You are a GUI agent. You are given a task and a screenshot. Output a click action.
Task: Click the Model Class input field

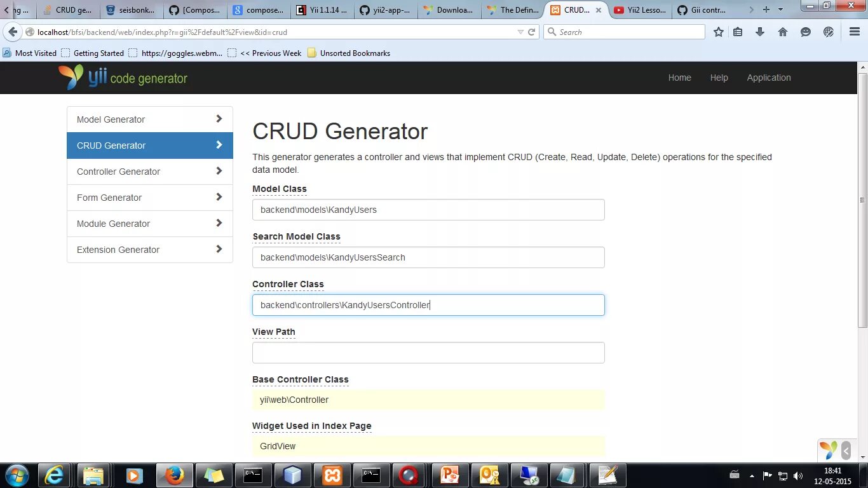[428, 210]
